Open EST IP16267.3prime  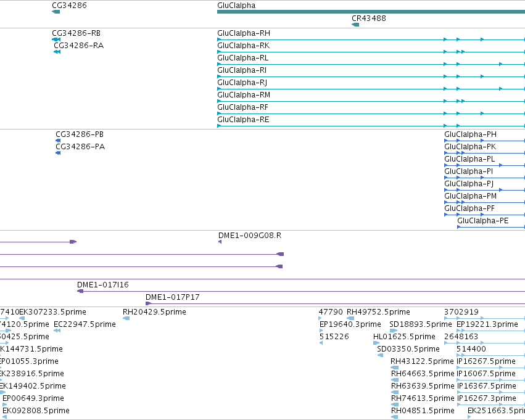486,398
